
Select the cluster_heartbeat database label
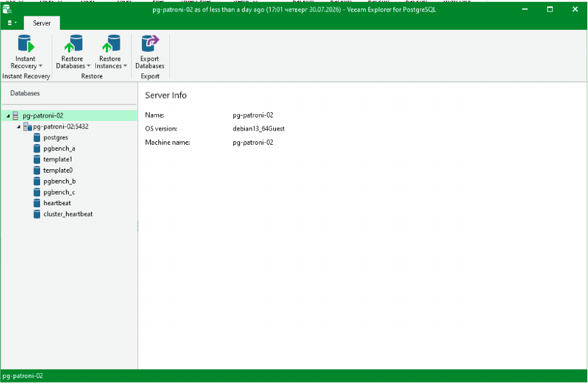click(x=68, y=214)
